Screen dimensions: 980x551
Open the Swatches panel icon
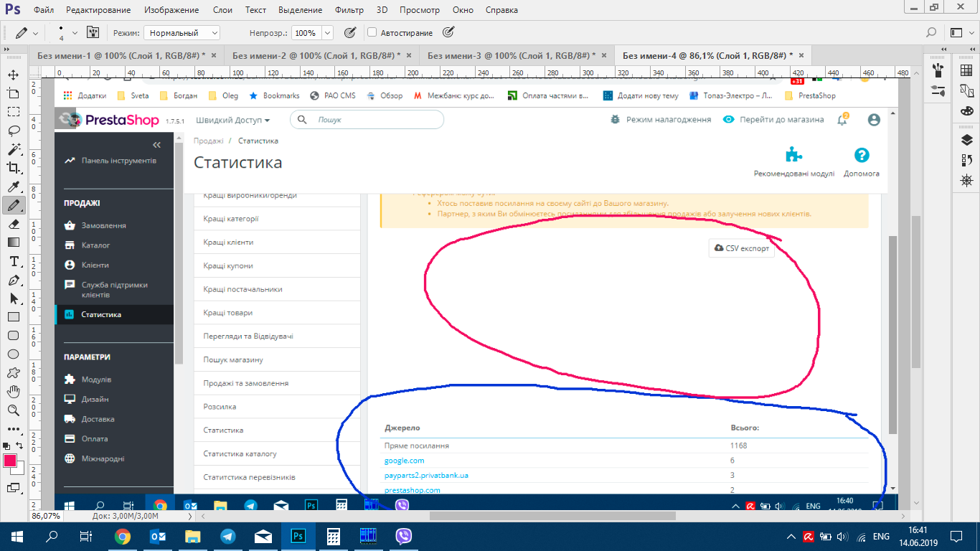tap(967, 70)
